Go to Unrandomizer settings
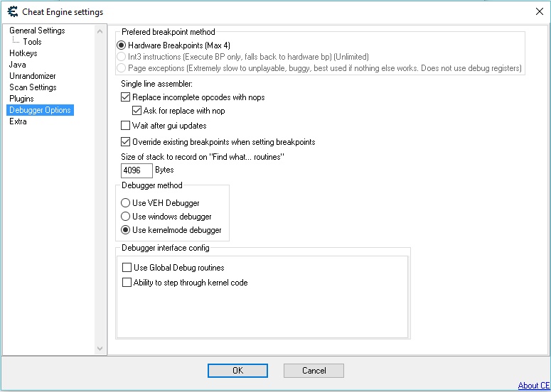551x392 pixels. [x=32, y=76]
